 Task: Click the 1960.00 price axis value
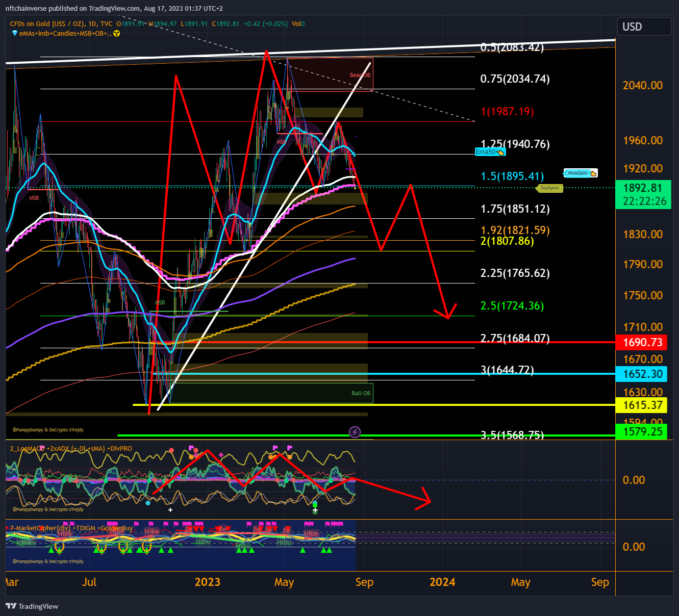point(642,140)
